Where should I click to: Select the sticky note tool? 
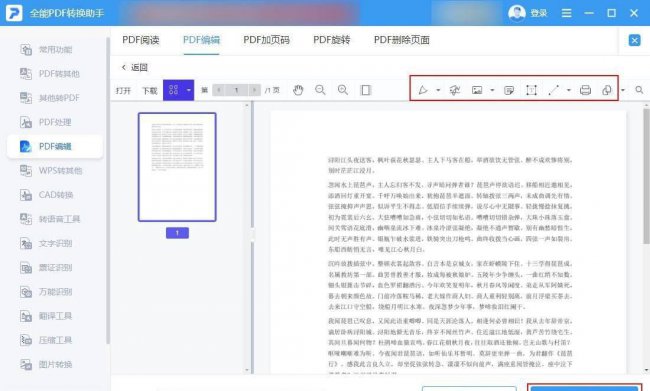[x=509, y=90]
